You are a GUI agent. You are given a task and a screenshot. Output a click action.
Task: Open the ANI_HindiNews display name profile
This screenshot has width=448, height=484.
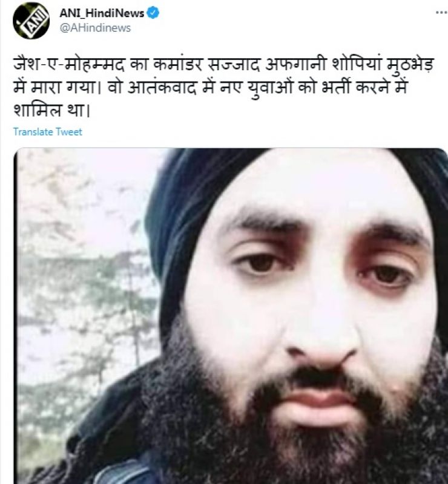102,13
